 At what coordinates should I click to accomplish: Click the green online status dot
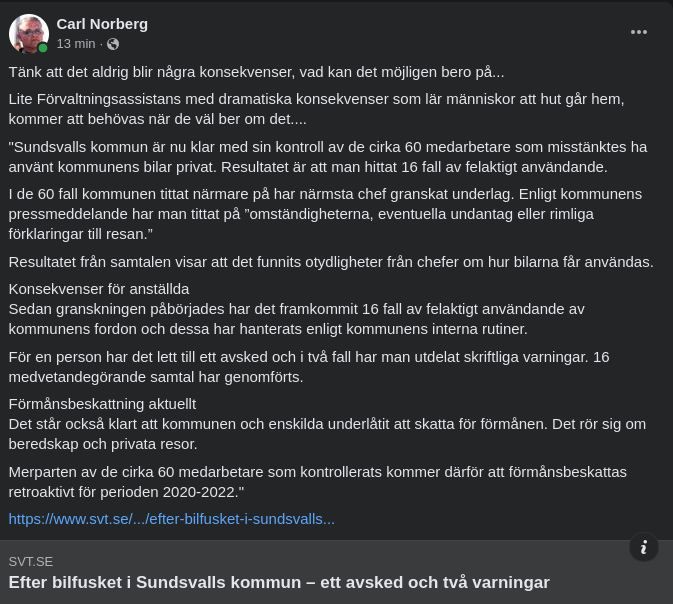point(43,48)
